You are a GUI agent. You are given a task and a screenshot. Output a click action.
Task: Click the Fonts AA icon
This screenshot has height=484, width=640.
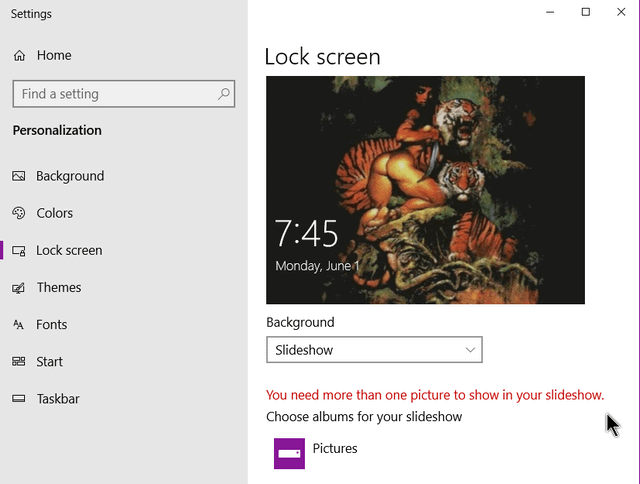point(19,325)
